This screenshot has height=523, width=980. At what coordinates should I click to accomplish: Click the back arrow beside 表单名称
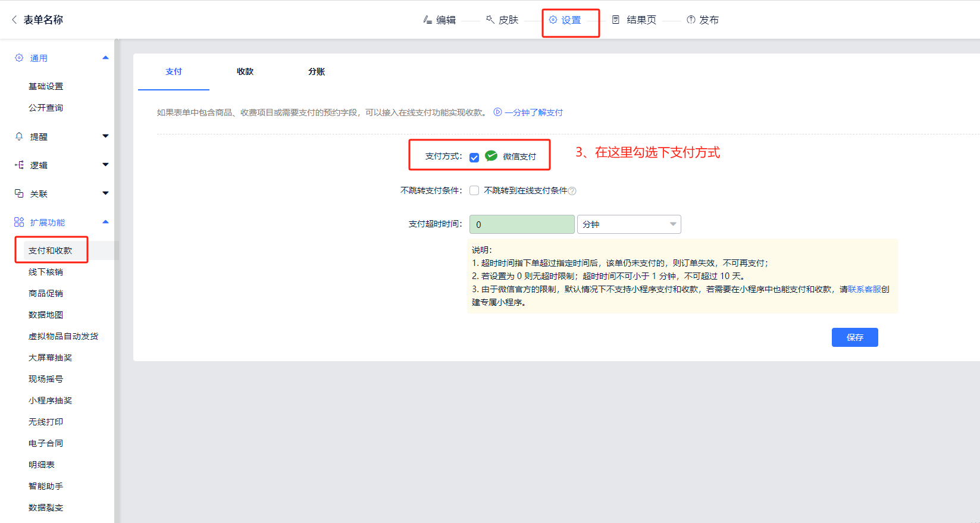[14, 20]
